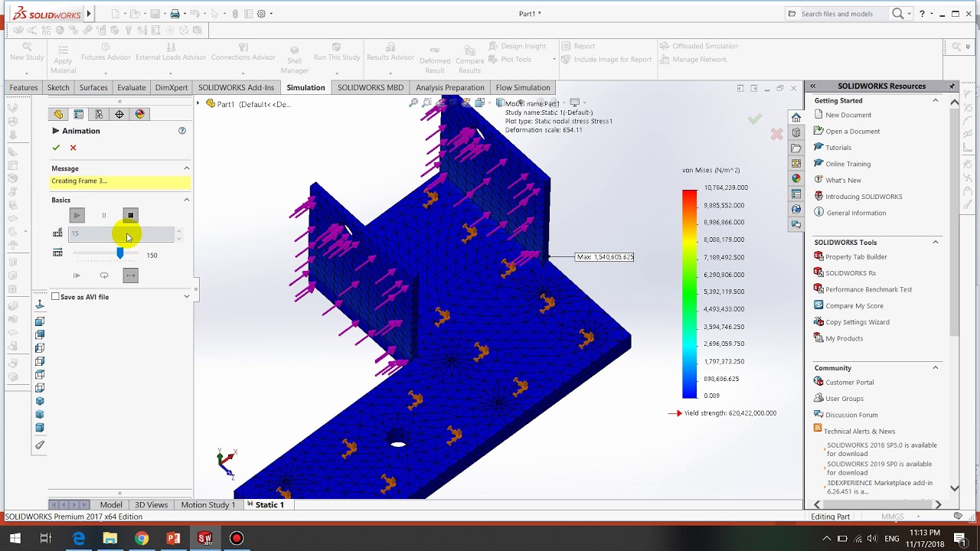This screenshot has height=551, width=980.
Task: Open Animation help question mark icon
Action: [182, 131]
